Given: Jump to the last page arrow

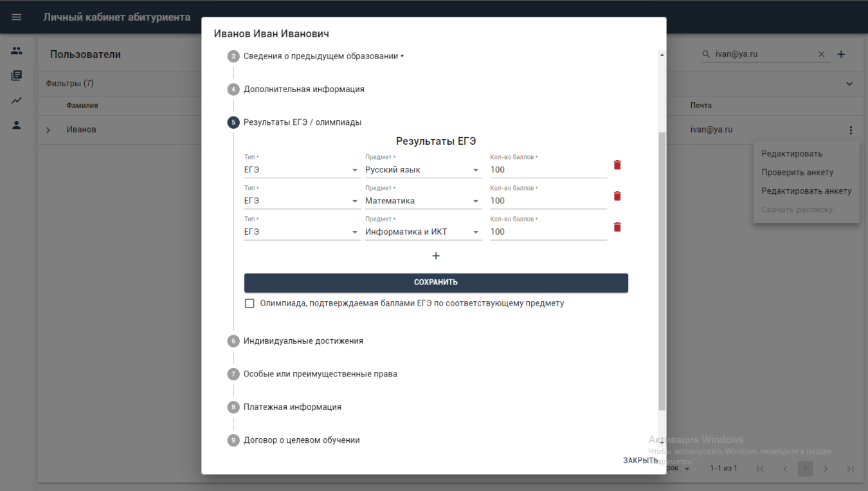Looking at the screenshot, I should [x=851, y=468].
